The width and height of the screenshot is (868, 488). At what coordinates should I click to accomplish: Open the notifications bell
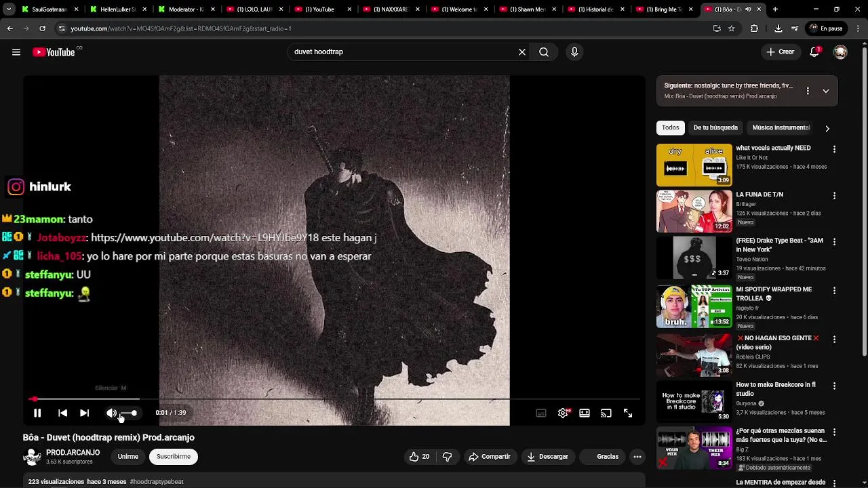[815, 52]
